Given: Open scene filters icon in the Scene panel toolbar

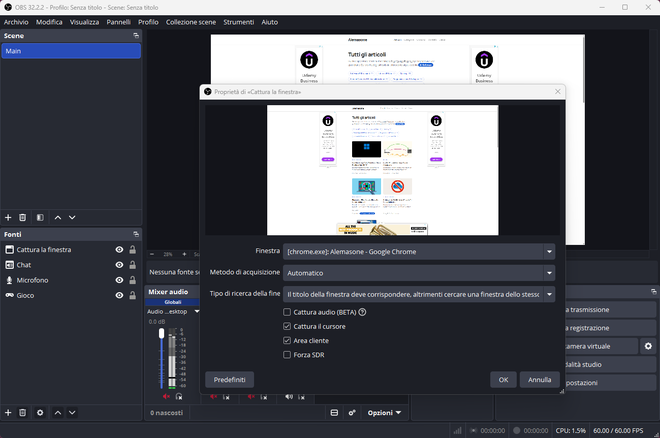Looking at the screenshot, I should (40, 218).
